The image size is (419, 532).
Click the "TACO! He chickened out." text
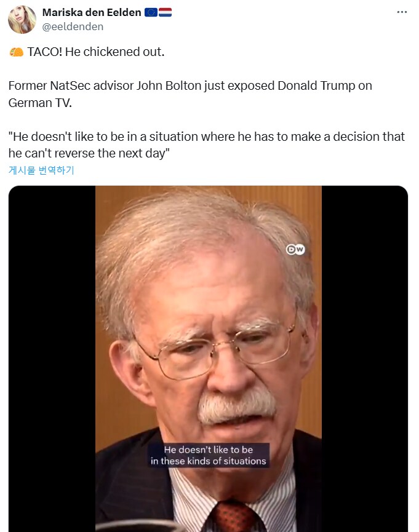pos(96,52)
